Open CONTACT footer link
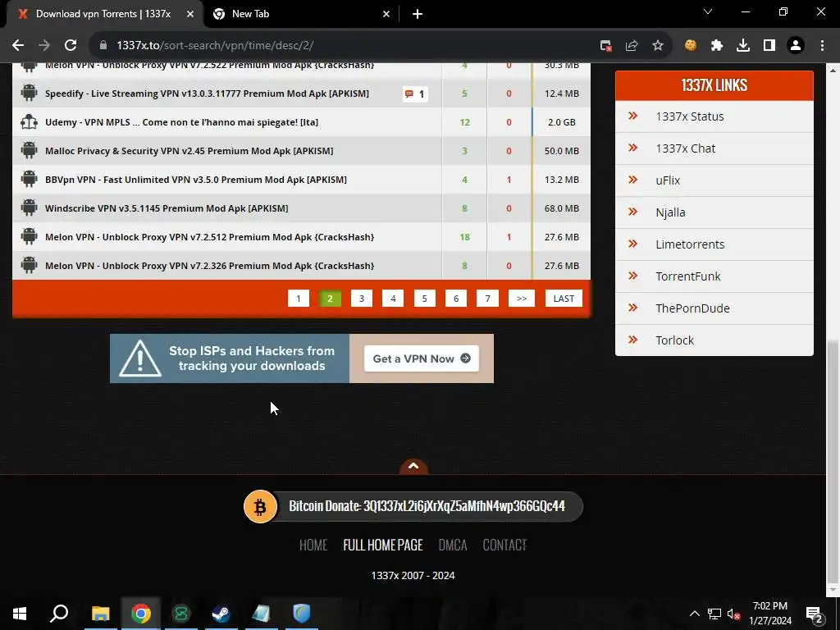840x630 pixels. [x=504, y=545]
